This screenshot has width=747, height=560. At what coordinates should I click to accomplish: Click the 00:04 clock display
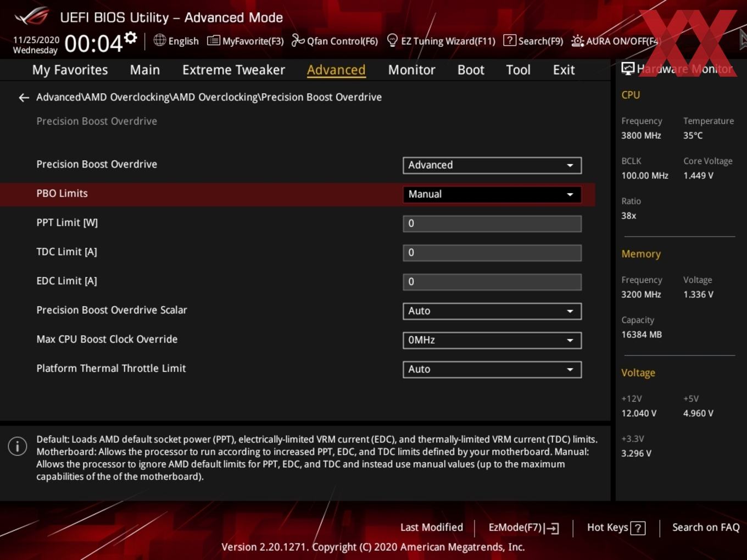point(93,43)
